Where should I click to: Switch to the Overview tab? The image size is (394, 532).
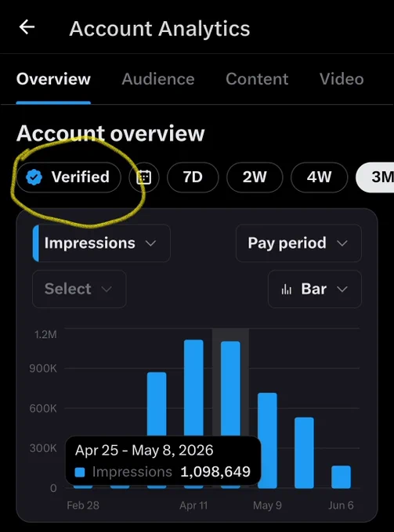coord(53,79)
